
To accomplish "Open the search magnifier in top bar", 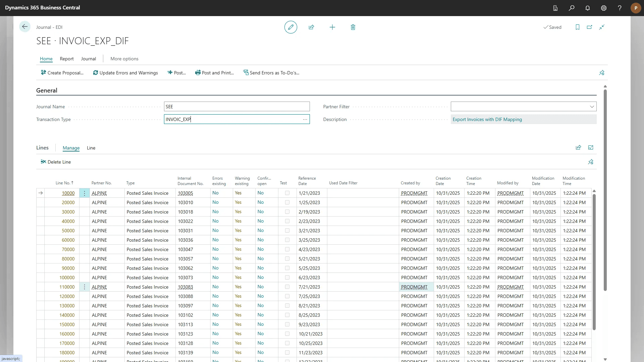I will click(572, 8).
